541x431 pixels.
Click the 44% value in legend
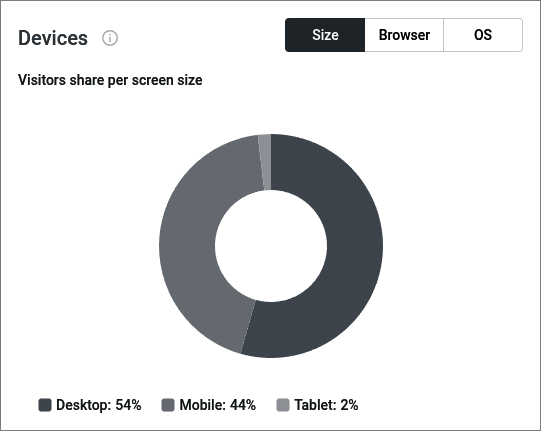point(243,405)
